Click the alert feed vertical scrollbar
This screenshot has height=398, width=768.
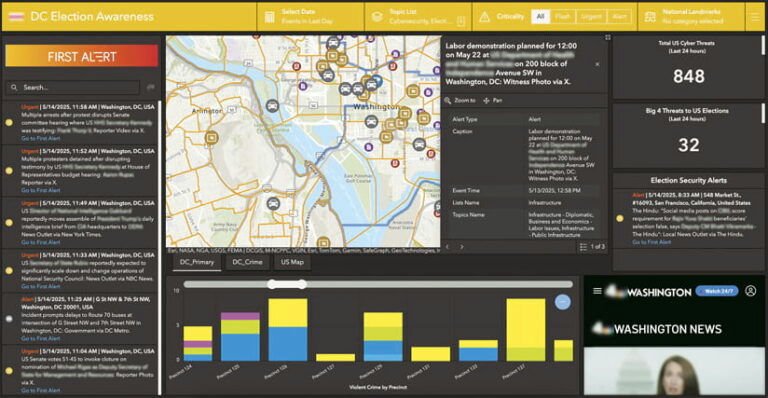pyautogui.click(x=159, y=247)
